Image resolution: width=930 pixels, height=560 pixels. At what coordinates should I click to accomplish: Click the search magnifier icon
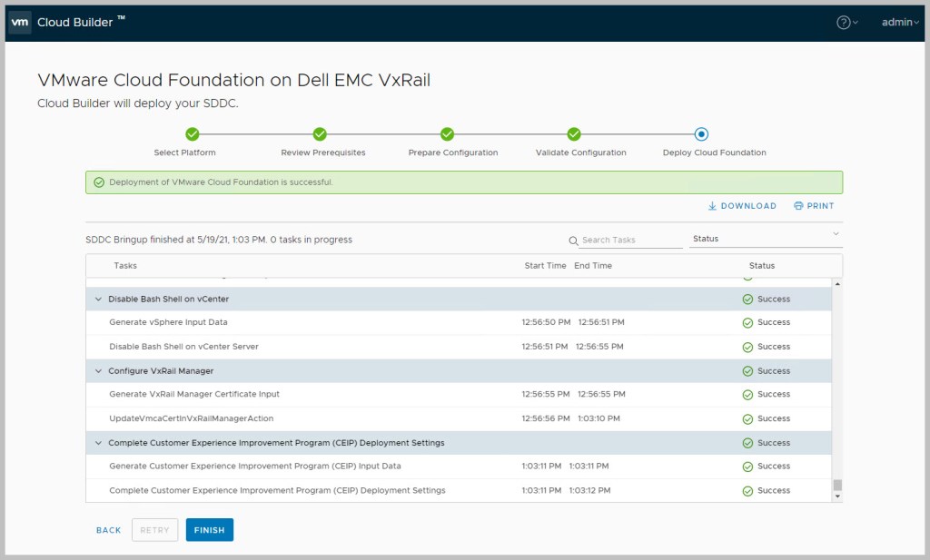(x=573, y=241)
